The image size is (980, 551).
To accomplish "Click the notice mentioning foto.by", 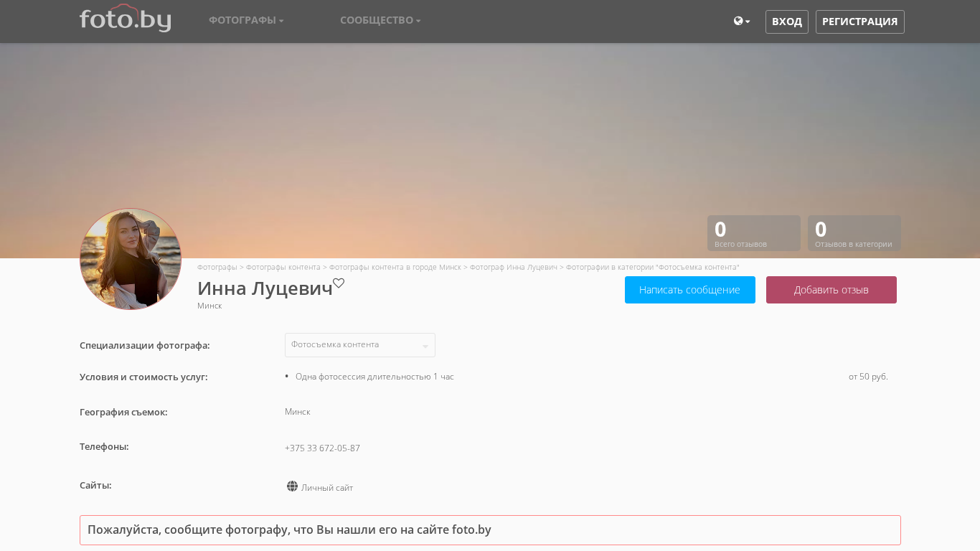I will pyautogui.click(x=490, y=530).
